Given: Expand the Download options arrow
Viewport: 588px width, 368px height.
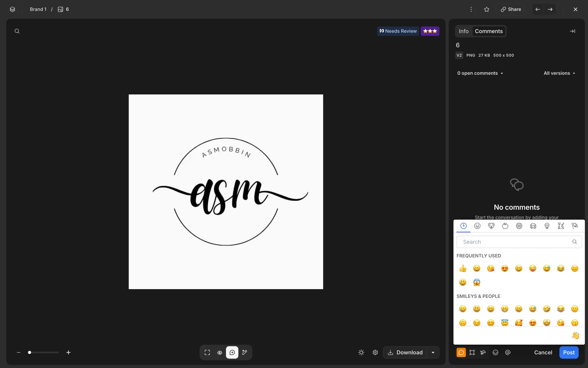Looking at the screenshot, I should (x=433, y=352).
